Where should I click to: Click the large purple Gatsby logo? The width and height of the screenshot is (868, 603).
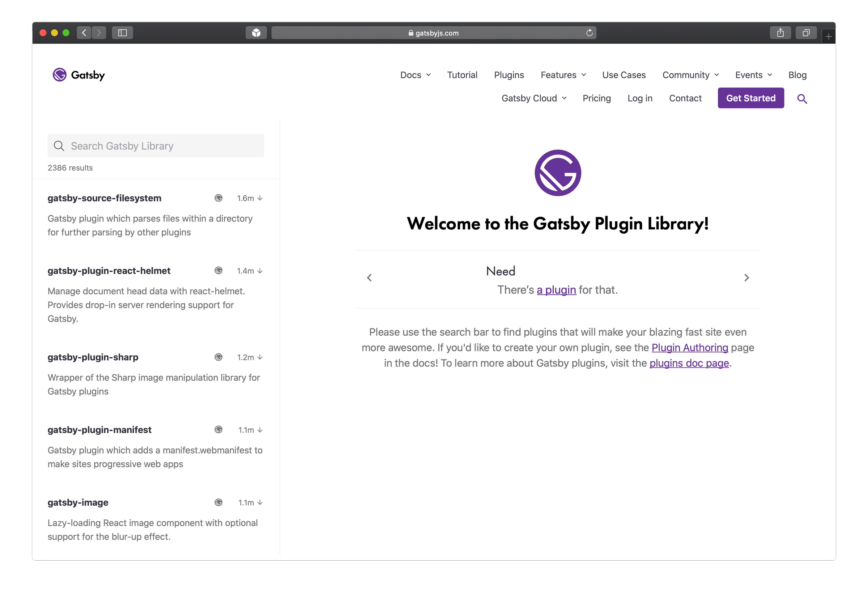(x=558, y=173)
